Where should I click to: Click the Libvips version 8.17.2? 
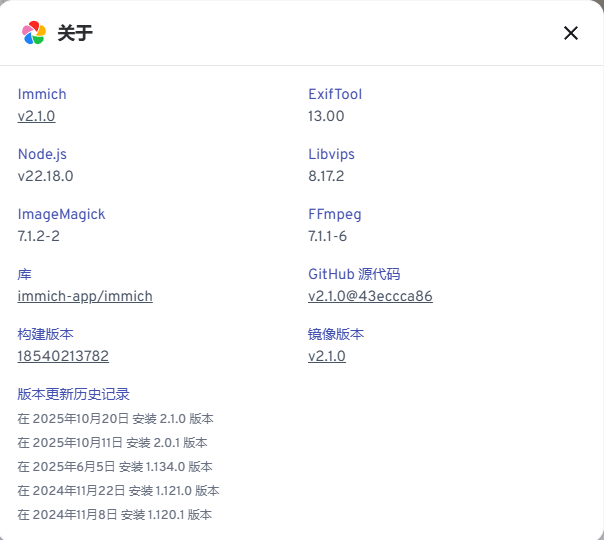(x=326, y=176)
